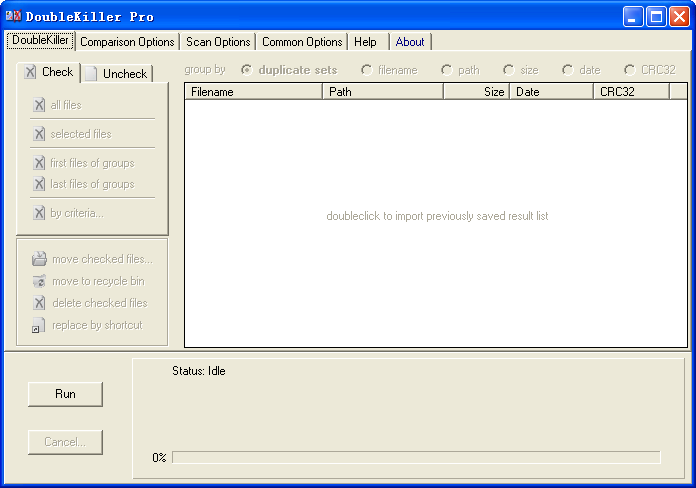Screen dimensions: 696x488
Task: Click 'first files of groups' icon
Action: point(39,163)
